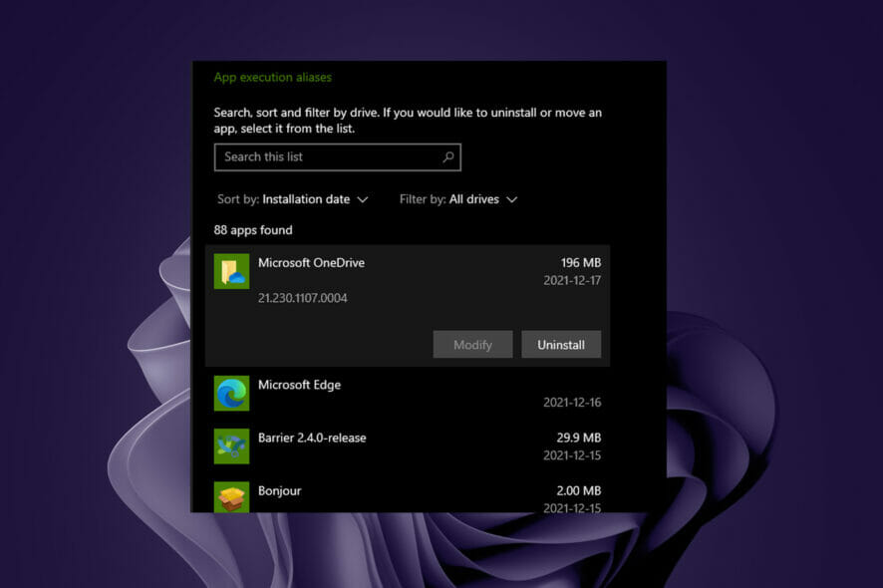
Task: Click the Microsoft OneDrive app icon
Action: click(x=231, y=271)
